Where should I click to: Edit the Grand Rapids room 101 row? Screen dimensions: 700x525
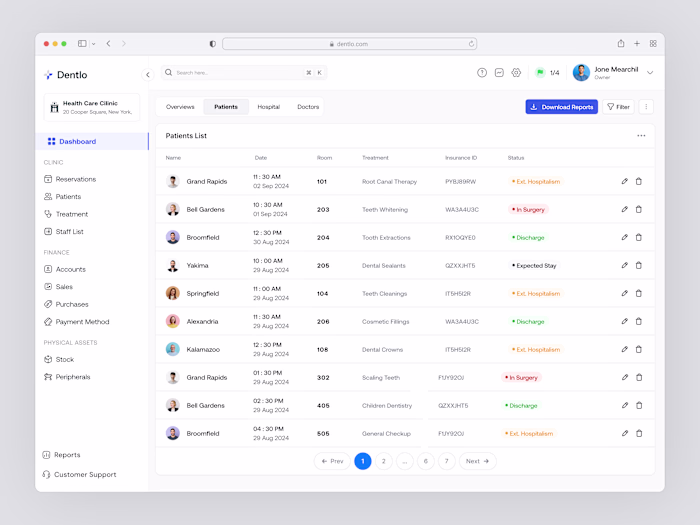pyautogui.click(x=625, y=181)
